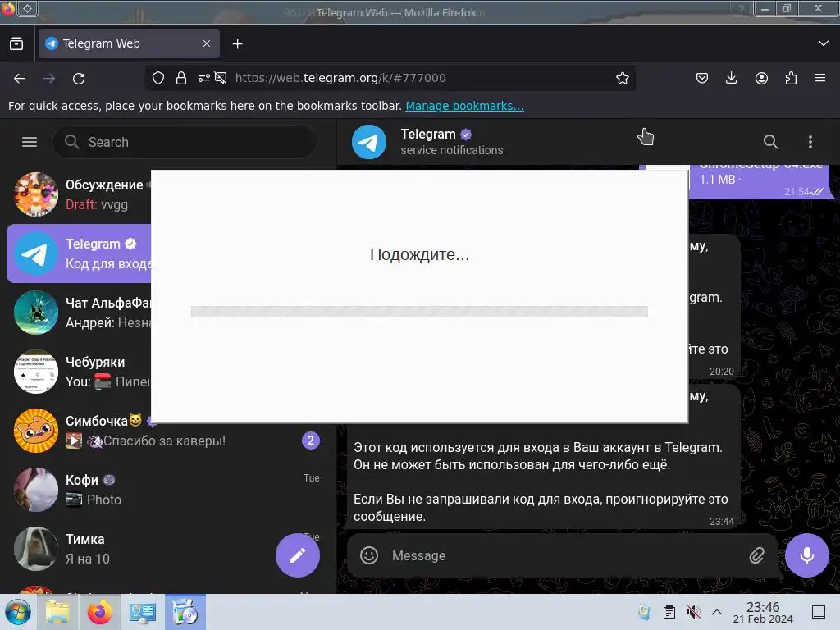Viewport: 840px width, 630px height.
Task: Click the URL address web.telegram.org
Action: point(340,78)
